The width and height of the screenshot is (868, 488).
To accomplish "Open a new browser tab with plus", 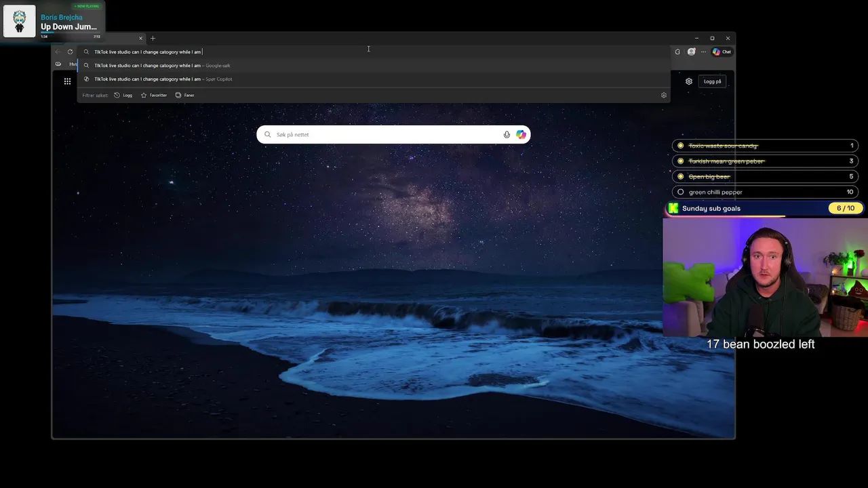I will pyautogui.click(x=153, y=38).
